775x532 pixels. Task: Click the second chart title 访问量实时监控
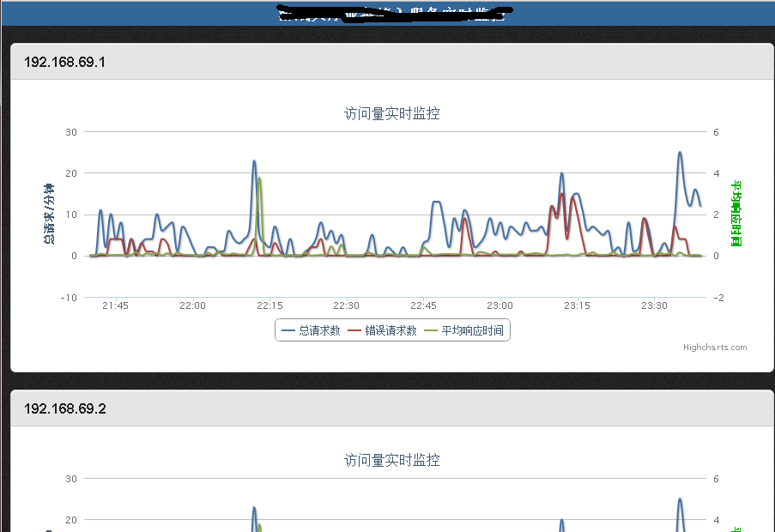pos(392,461)
